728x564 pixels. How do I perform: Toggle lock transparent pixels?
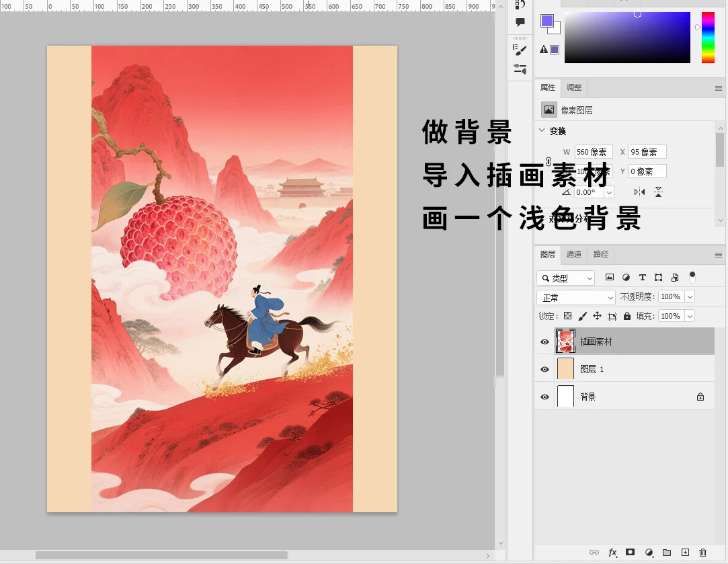coord(567,316)
